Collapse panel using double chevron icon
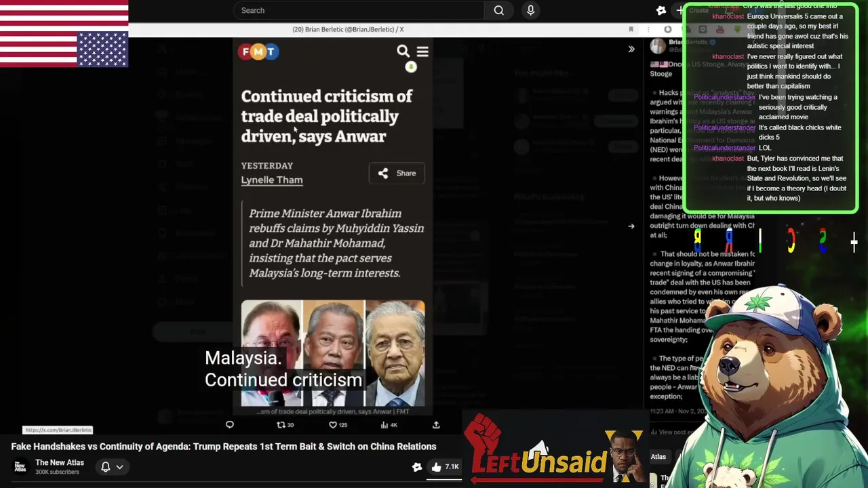Viewport: 868px width, 488px height. (x=631, y=49)
